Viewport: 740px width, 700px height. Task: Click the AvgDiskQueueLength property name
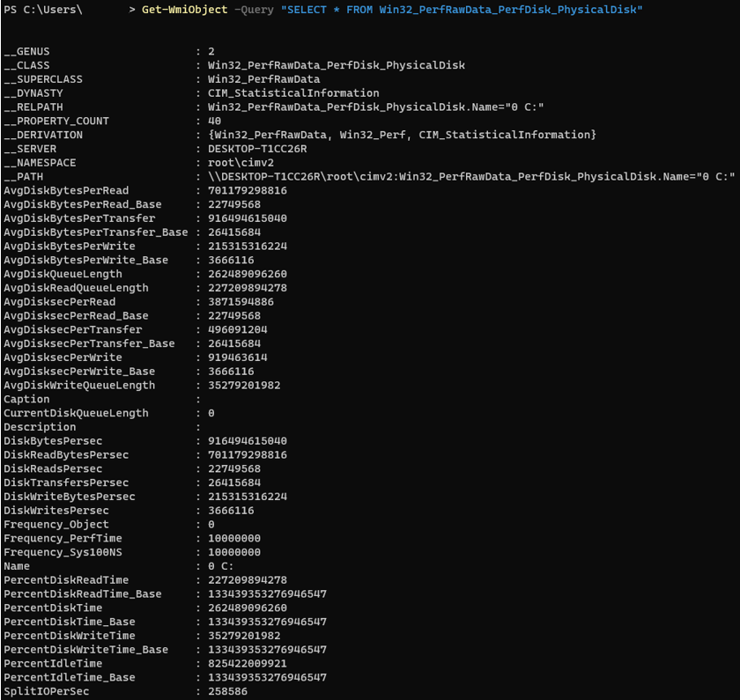coord(63,274)
